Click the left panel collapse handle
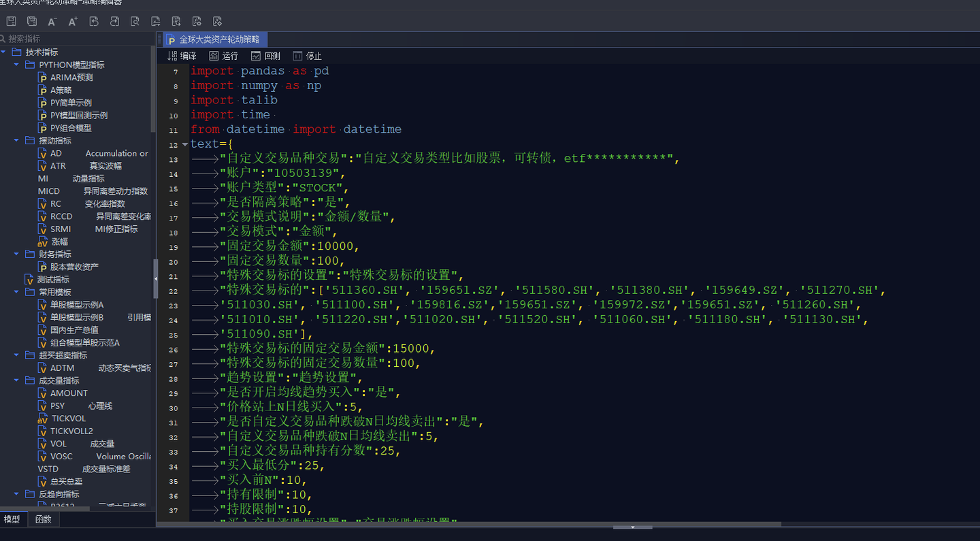980x541 pixels. (x=156, y=279)
